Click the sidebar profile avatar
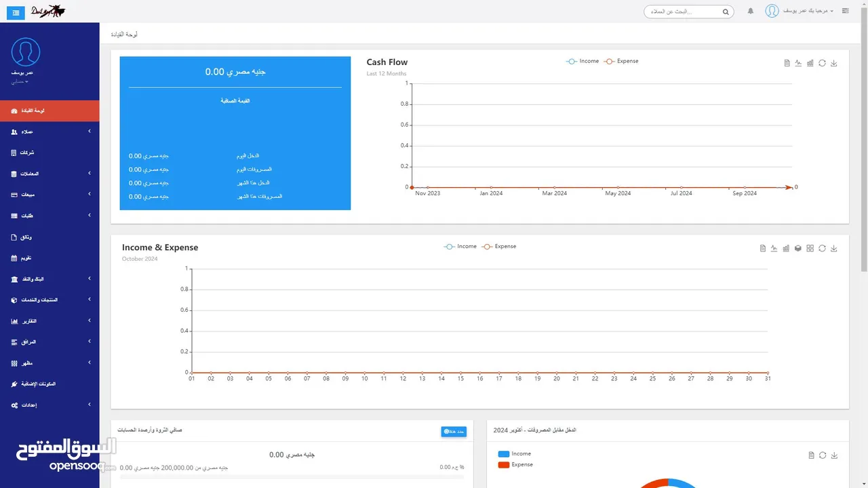 pos(26,52)
